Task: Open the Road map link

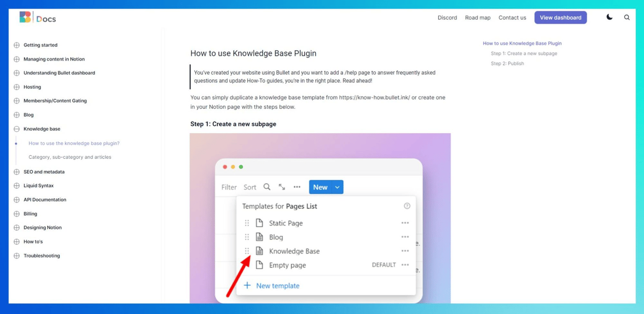Action: click(x=478, y=17)
